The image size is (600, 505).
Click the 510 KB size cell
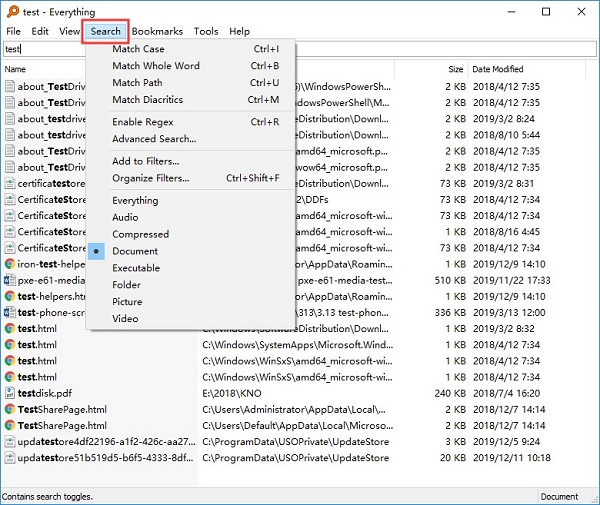[x=450, y=280]
